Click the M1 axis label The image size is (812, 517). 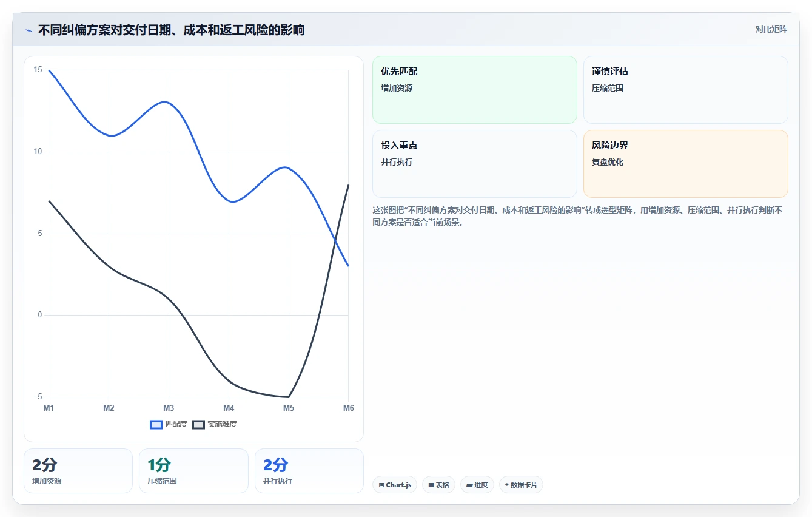point(49,408)
